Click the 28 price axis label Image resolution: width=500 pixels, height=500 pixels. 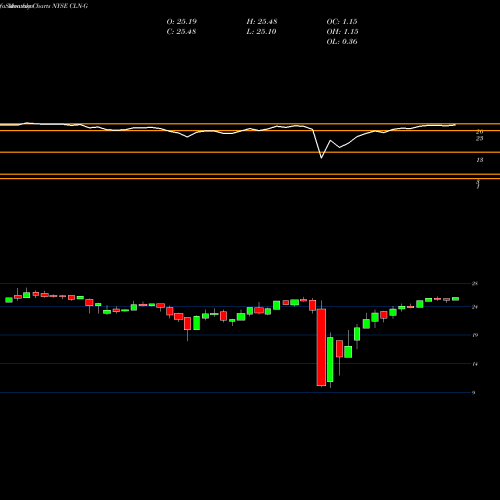pos(475,284)
